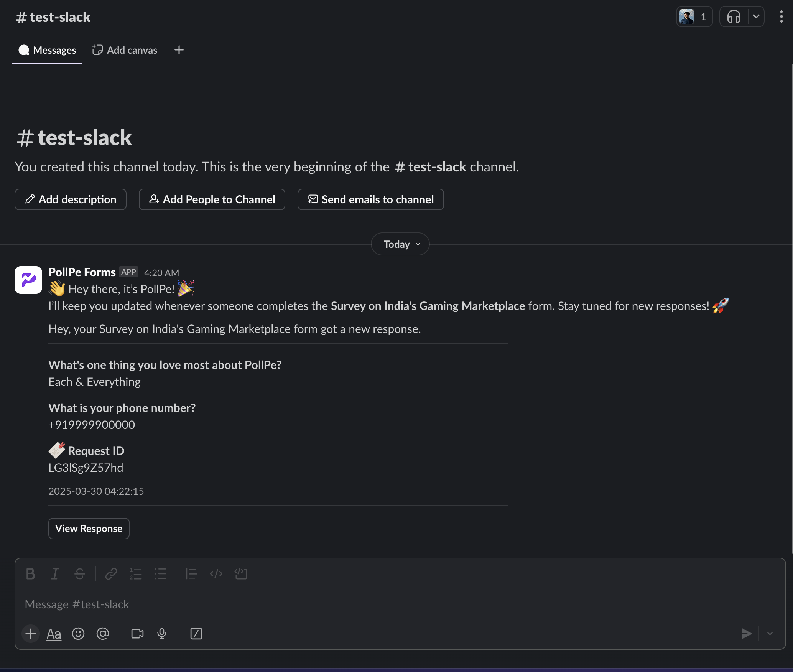Select the phone number +919999900000
This screenshot has height=672, width=793.
92,425
